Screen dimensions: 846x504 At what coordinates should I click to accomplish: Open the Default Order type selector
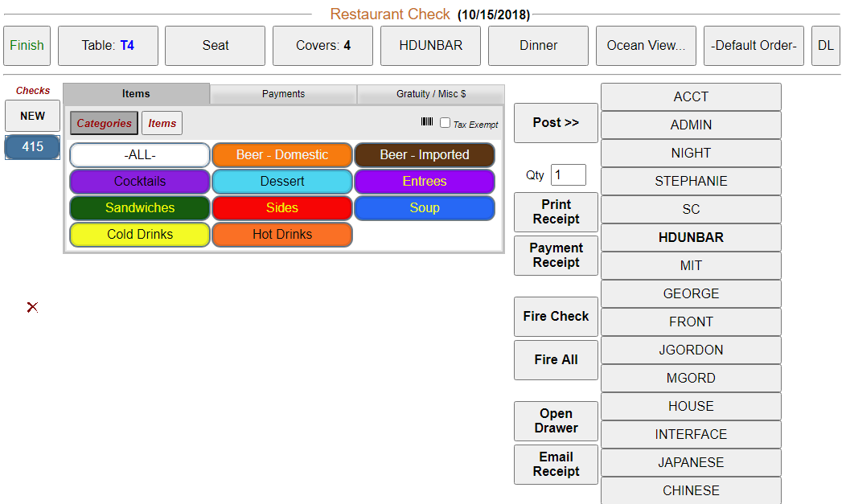[754, 46]
